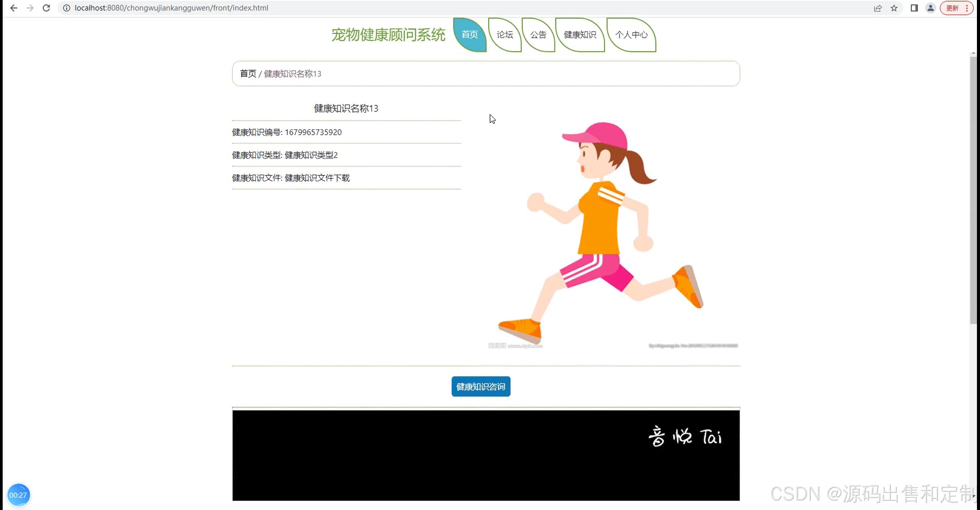980x510 pixels.
Task: Click 首页 in the breadcrumb
Action: click(248, 74)
